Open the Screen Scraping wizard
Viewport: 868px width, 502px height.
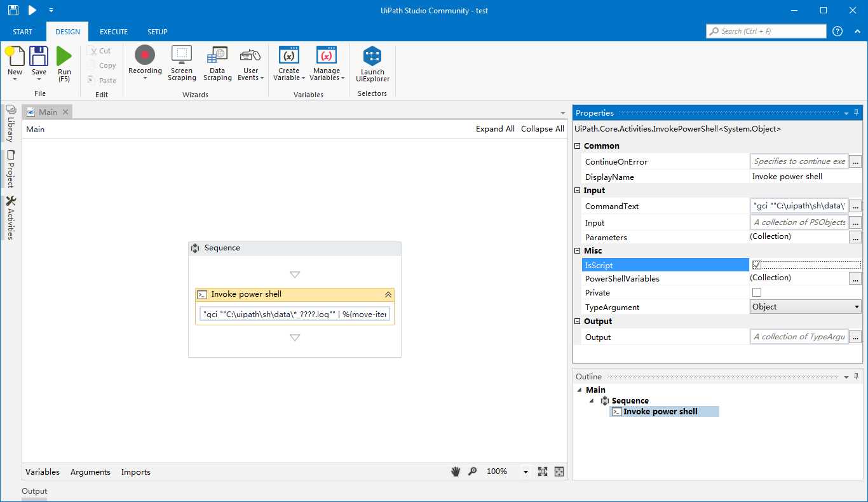tap(182, 63)
